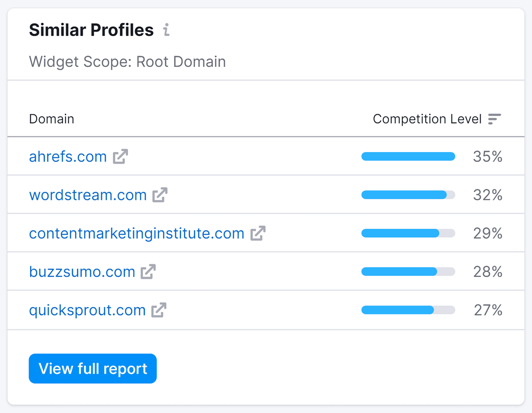Select the Widget Scope: Root Domain text

pyautogui.click(x=127, y=62)
